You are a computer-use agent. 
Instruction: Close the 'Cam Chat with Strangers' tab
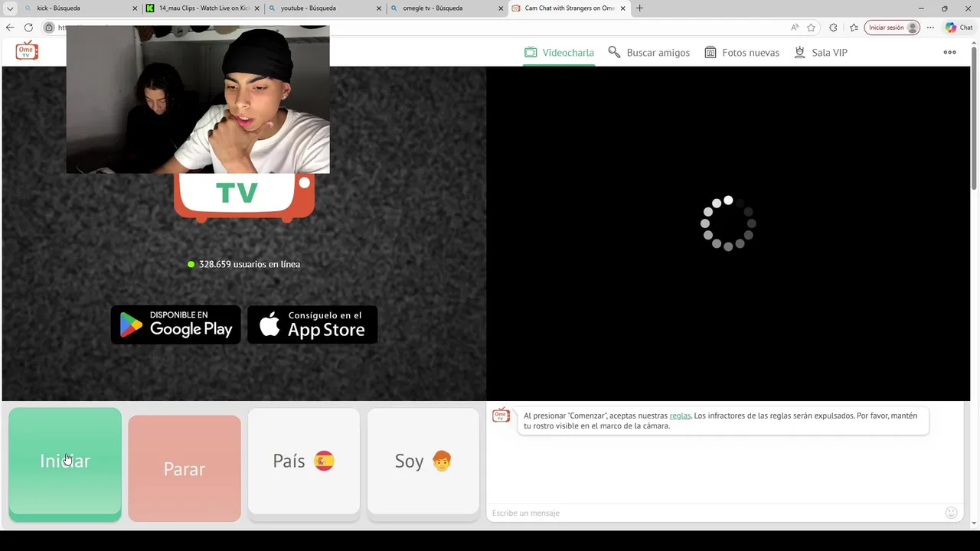[622, 8]
